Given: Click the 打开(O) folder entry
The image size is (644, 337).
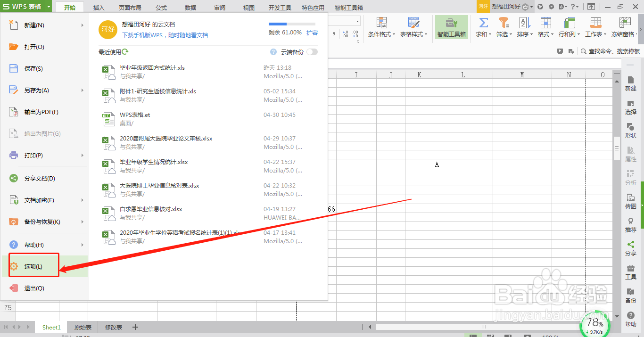Looking at the screenshot, I should (x=44, y=47).
